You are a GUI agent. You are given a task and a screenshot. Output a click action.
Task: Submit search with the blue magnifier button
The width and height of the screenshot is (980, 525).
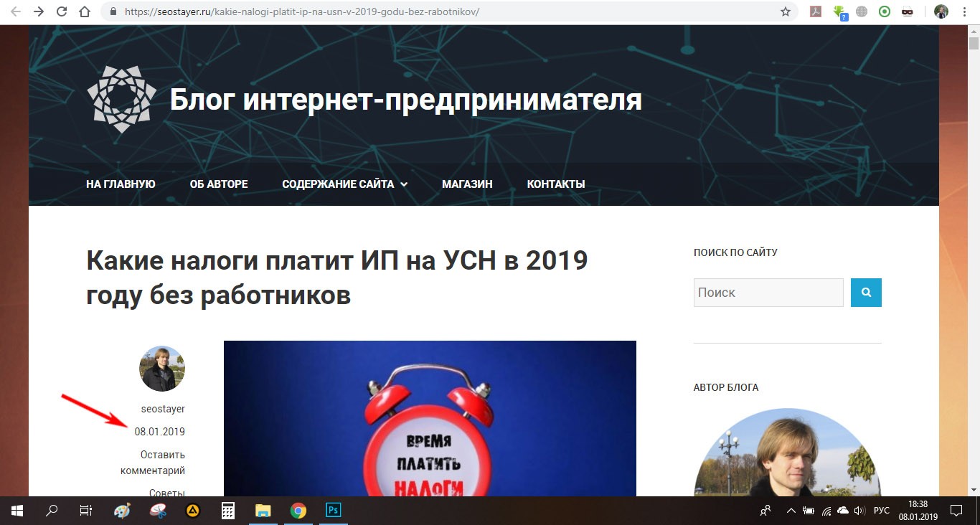tap(866, 293)
